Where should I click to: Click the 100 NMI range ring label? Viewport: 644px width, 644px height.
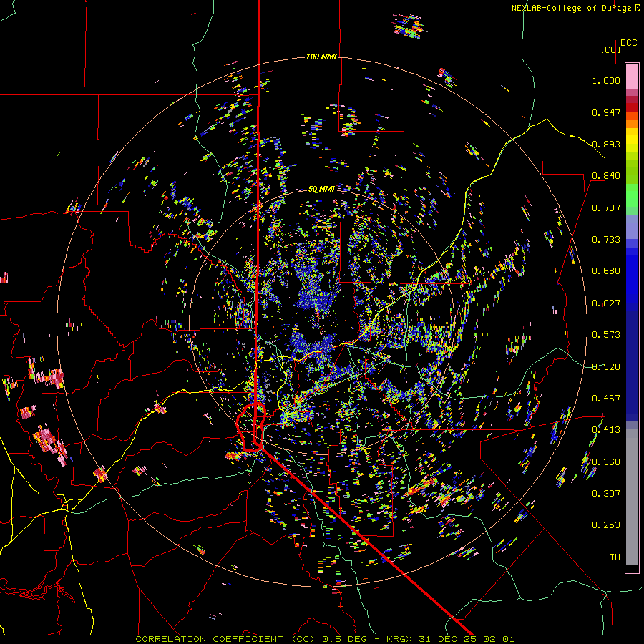(321, 57)
